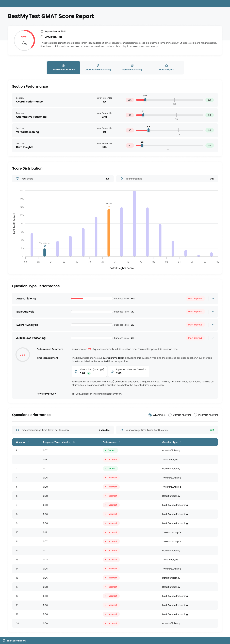Sort by Response Time column arrows icon
This screenshot has height=644, width=230.
74,442
